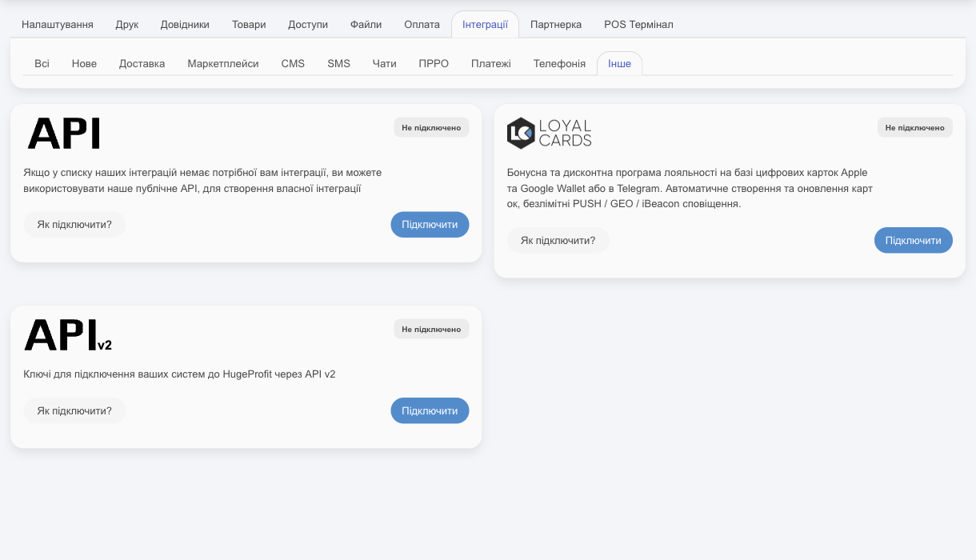Viewport: 976px width, 560px height.
Task: Open the Довідники tab
Action: tap(185, 25)
